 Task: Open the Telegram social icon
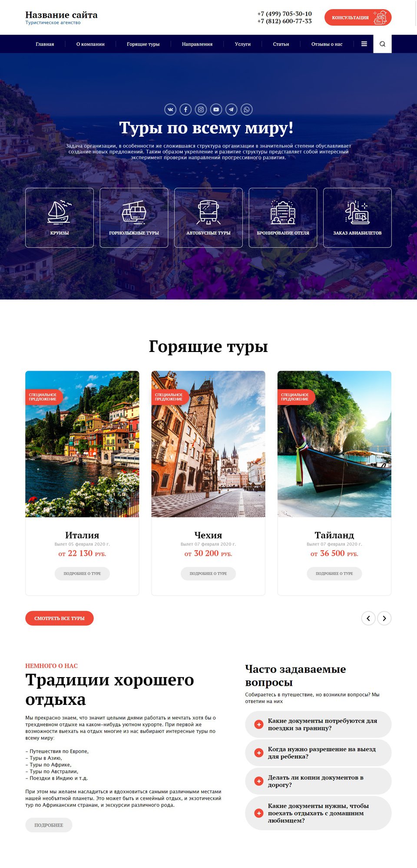(x=231, y=109)
